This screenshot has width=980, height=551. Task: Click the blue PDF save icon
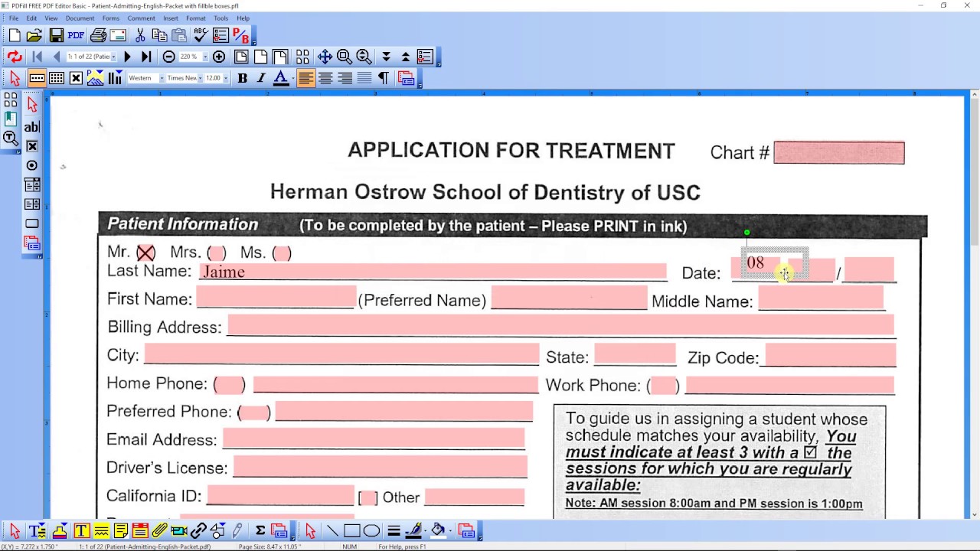(76, 35)
